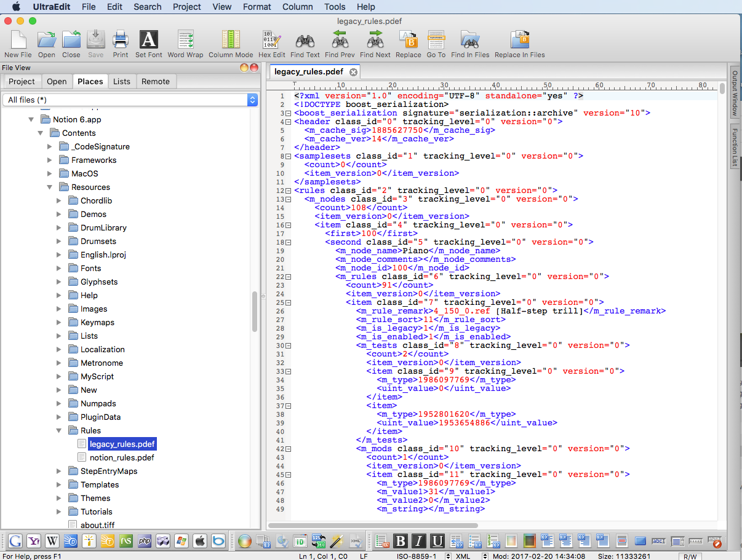Expand the Frameworks folder
Viewport: 742px width, 560px height.
[x=50, y=160]
